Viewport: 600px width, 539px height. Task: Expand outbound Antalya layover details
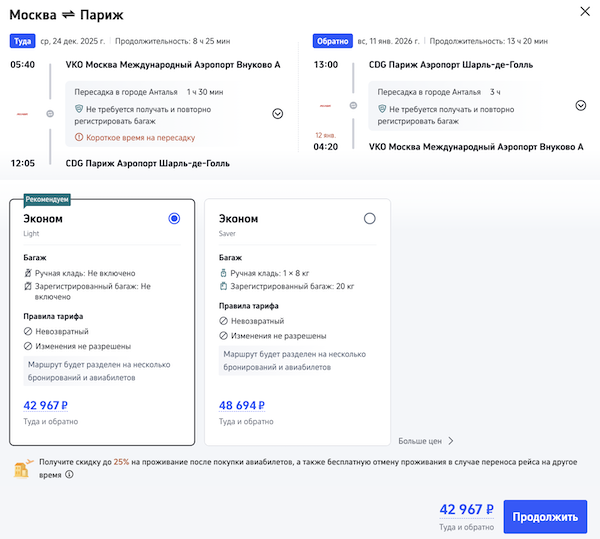(278, 113)
